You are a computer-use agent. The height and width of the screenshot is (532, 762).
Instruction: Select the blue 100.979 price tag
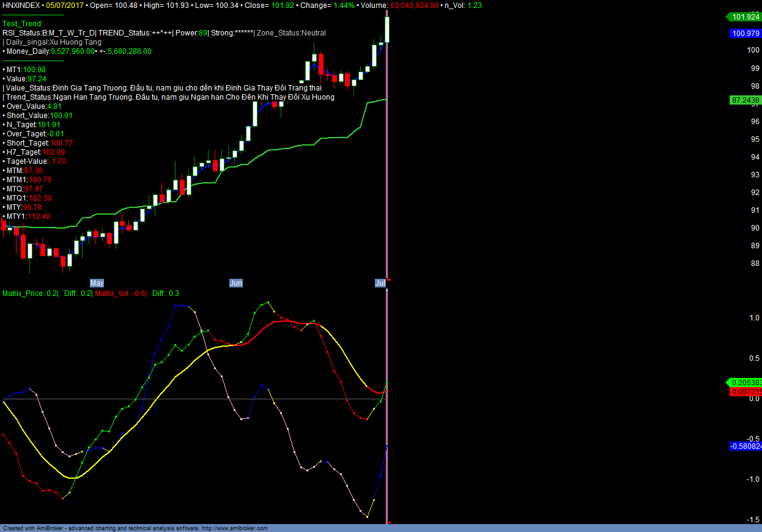[745, 34]
